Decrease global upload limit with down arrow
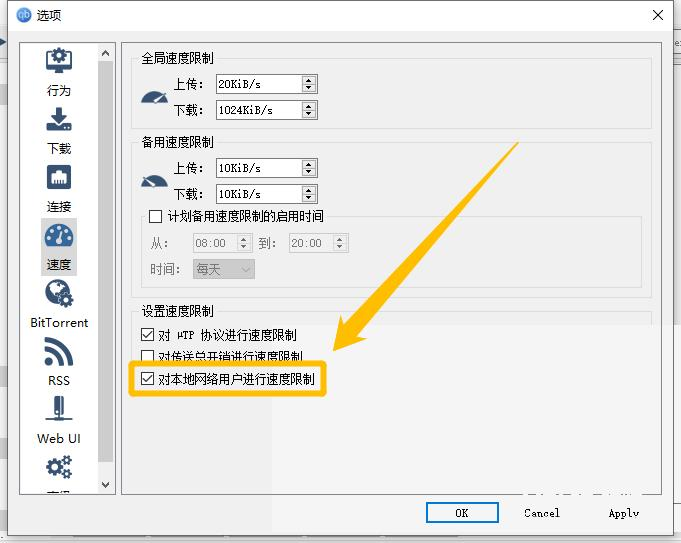The height and width of the screenshot is (543, 681). (308, 88)
